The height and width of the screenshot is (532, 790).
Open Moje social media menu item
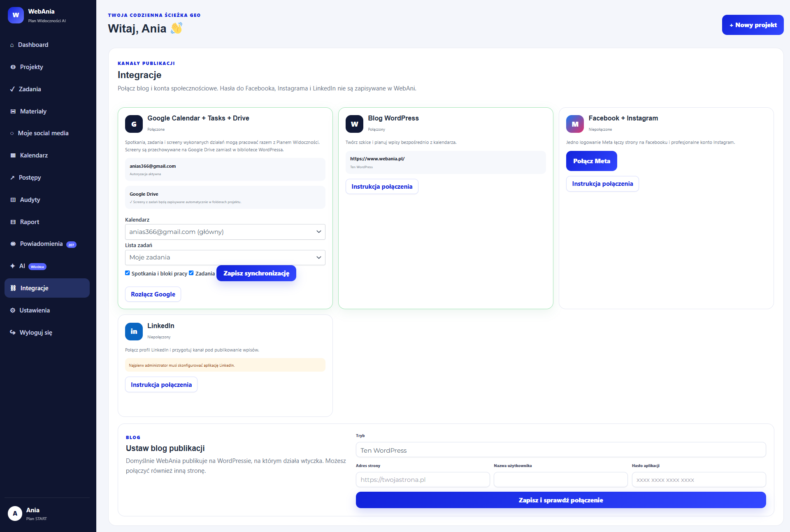47,133
